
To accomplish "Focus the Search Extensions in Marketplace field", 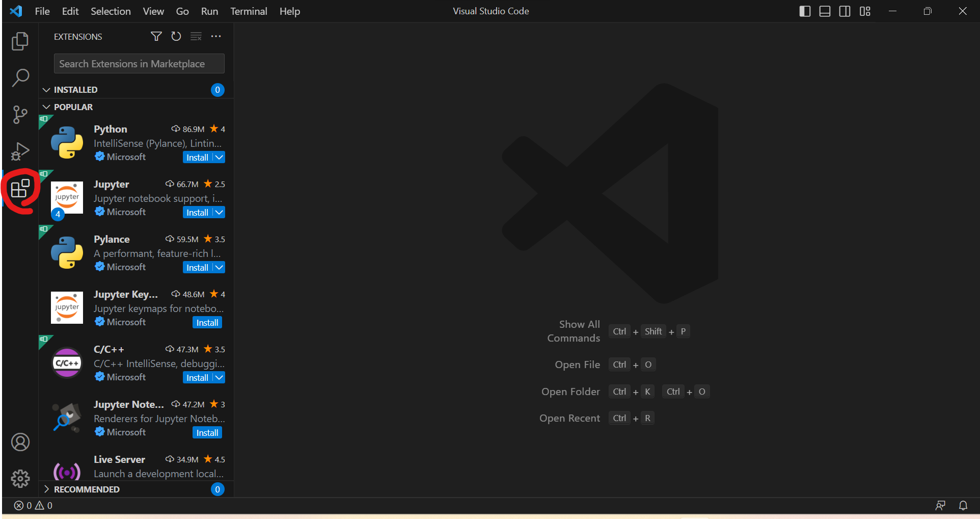I will [x=139, y=64].
